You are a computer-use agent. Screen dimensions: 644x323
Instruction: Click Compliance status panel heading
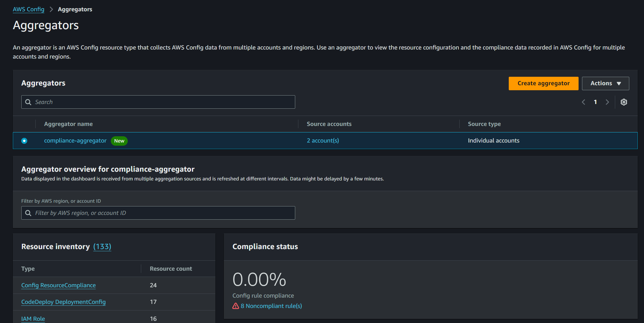[x=265, y=247]
